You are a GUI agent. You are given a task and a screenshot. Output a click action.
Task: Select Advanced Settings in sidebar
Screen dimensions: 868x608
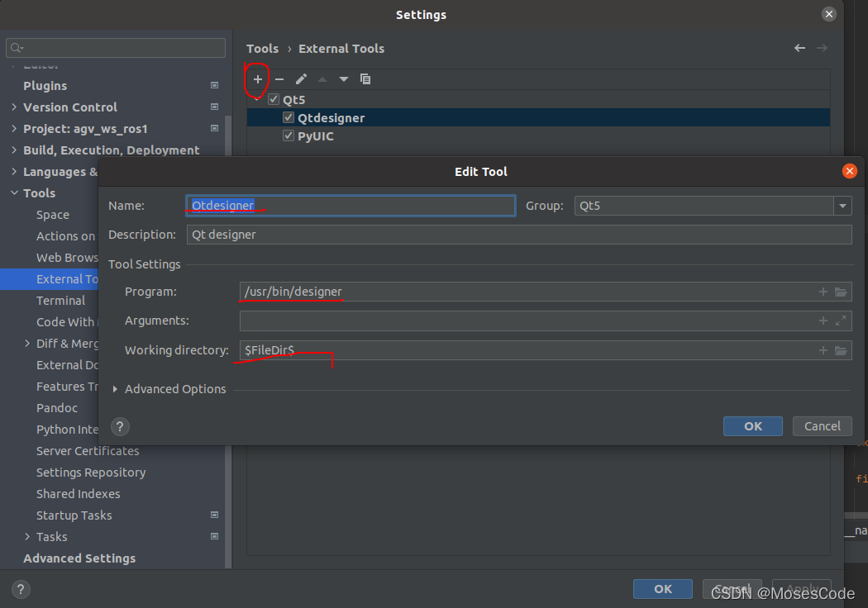point(79,558)
